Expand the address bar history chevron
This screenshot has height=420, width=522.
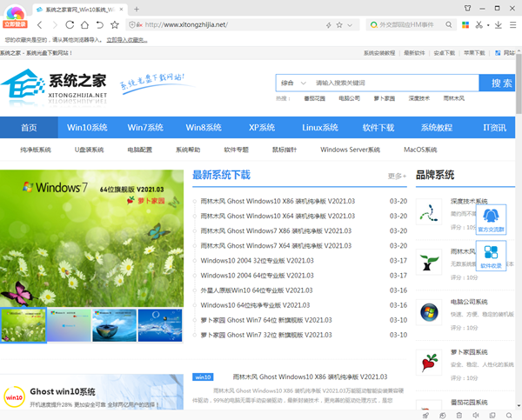point(350,25)
